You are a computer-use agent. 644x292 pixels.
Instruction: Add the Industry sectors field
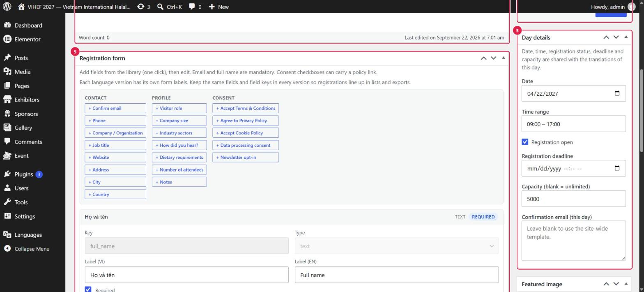tap(179, 133)
